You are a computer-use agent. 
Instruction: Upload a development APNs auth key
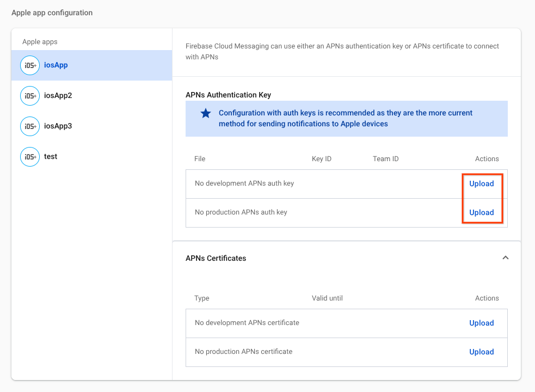(x=481, y=184)
